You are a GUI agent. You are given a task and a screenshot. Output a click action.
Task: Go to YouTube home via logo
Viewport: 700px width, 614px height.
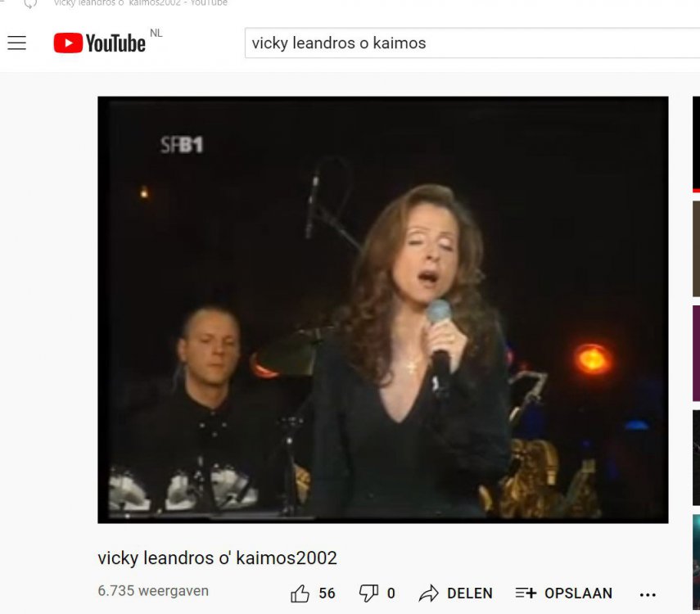[100, 43]
